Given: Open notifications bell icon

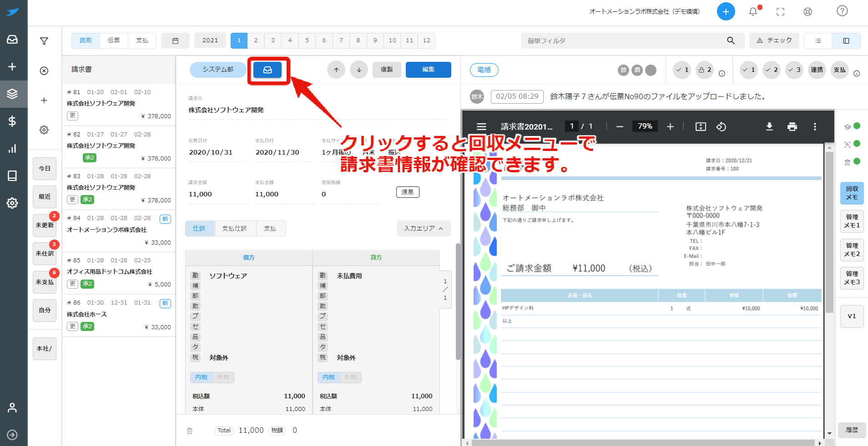Looking at the screenshot, I should 753,11.
